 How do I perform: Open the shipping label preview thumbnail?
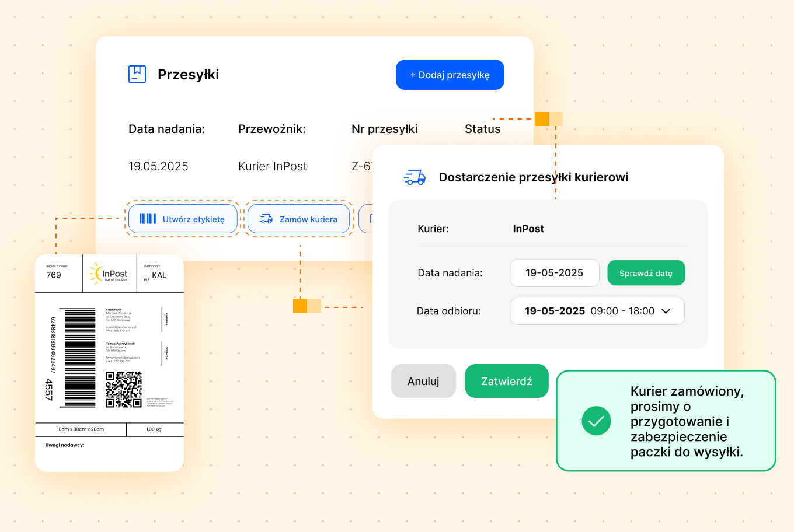pyautogui.click(x=109, y=363)
